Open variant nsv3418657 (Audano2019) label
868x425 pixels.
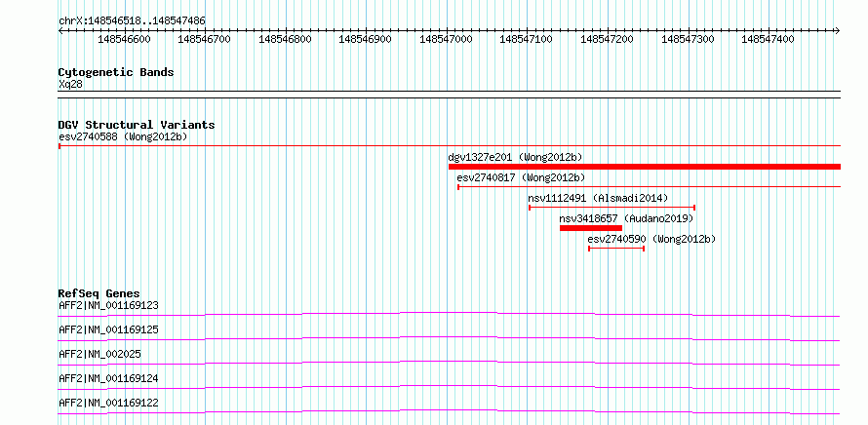tap(627, 218)
